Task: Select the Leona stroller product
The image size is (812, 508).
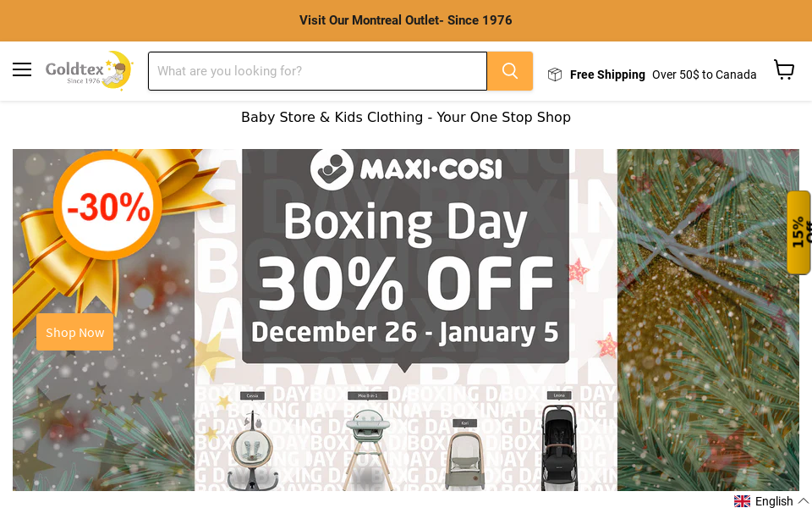Action: tap(559, 449)
